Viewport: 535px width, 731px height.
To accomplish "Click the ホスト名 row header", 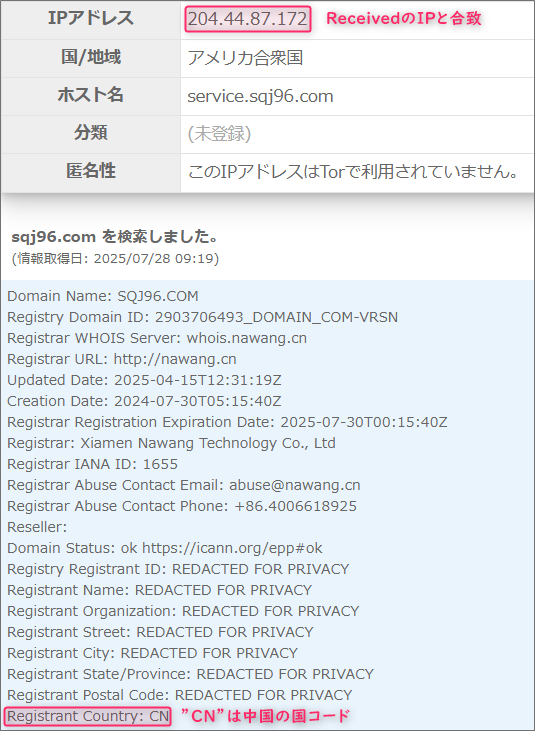I will (91, 96).
